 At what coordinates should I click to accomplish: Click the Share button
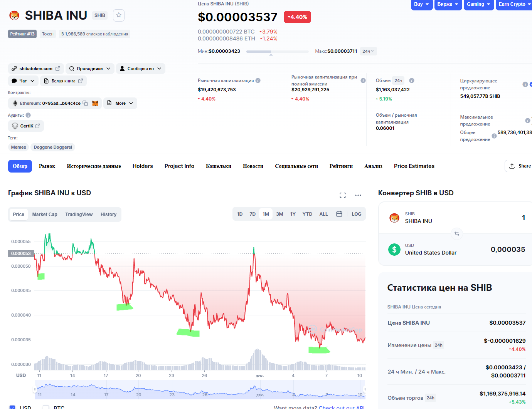pyautogui.click(x=519, y=166)
